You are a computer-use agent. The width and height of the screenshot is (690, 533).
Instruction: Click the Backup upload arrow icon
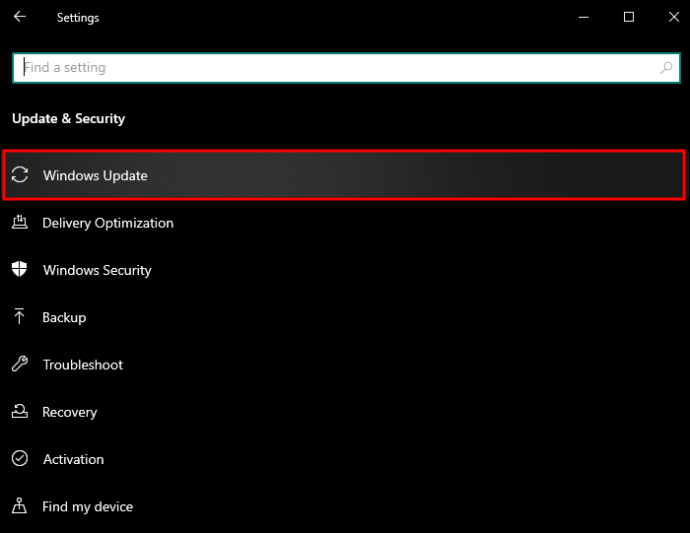point(20,317)
